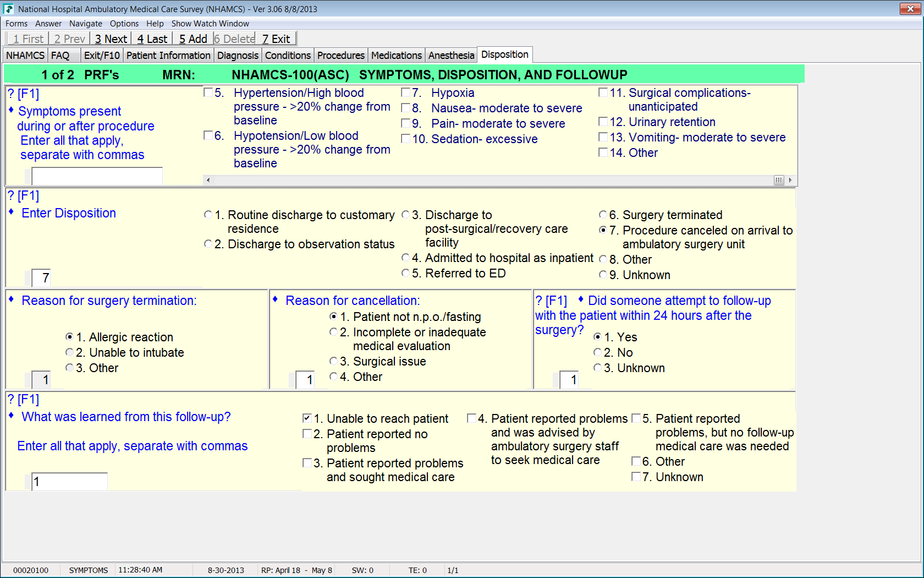Tick Urinary retention checkbox
The width and height of the screenshot is (924, 578).
pos(603,122)
